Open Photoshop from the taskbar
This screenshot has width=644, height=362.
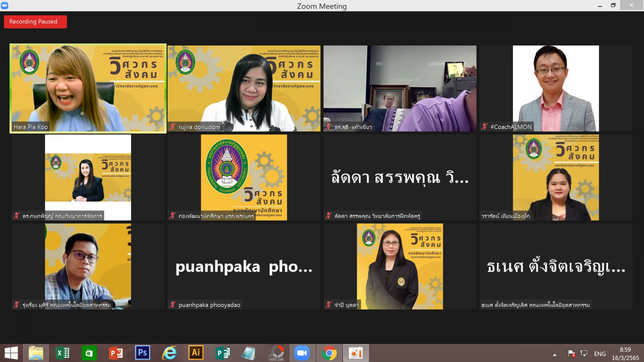click(x=143, y=353)
